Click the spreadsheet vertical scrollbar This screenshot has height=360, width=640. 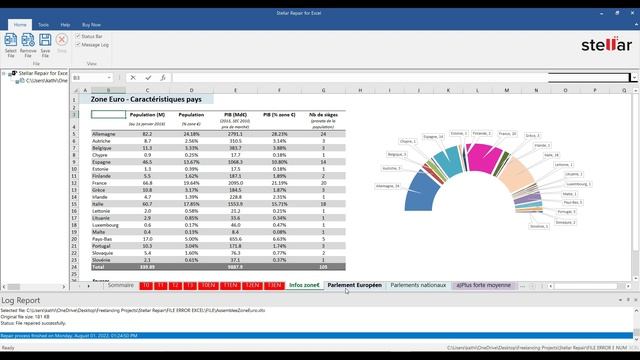(636, 184)
